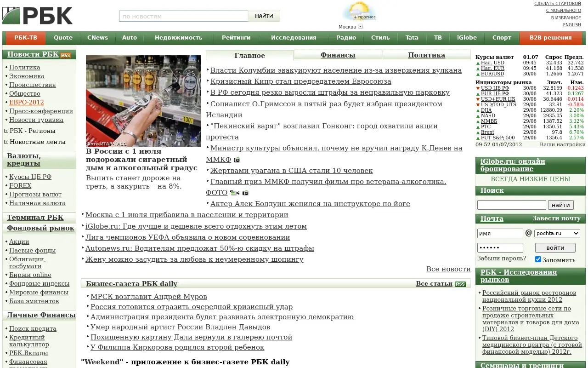Open the pochta.ru domain dropdown
588x368 pixels.
(x=557, y=234)
